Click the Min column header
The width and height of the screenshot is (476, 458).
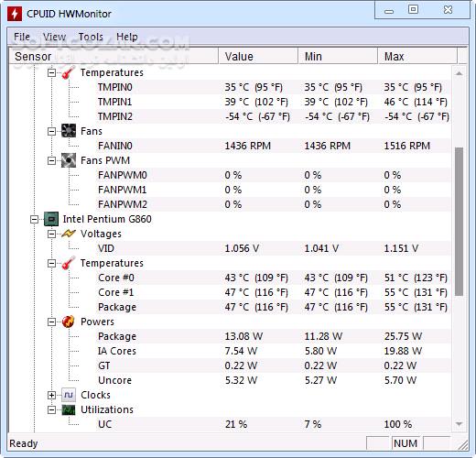(338, 57)
